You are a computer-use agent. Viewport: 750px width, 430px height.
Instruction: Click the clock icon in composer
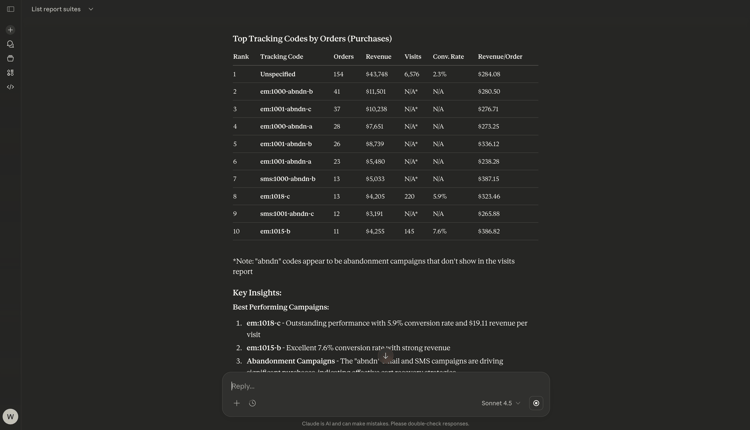click(x=252, y=403)
